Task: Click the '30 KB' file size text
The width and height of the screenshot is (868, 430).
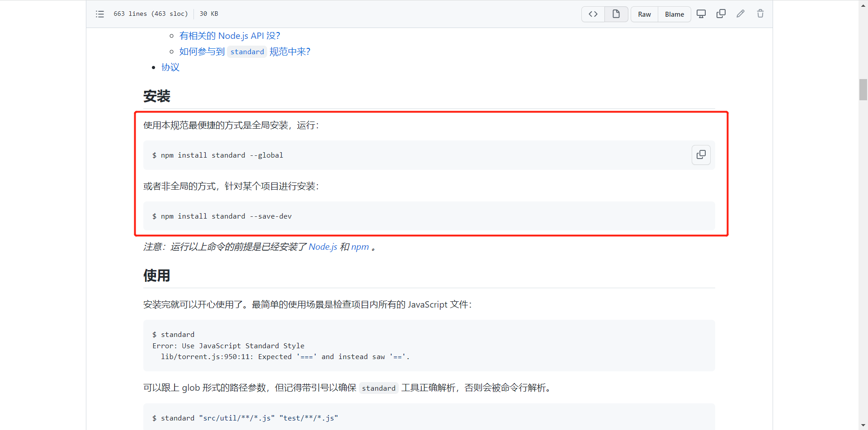Action: coord(209,14)
